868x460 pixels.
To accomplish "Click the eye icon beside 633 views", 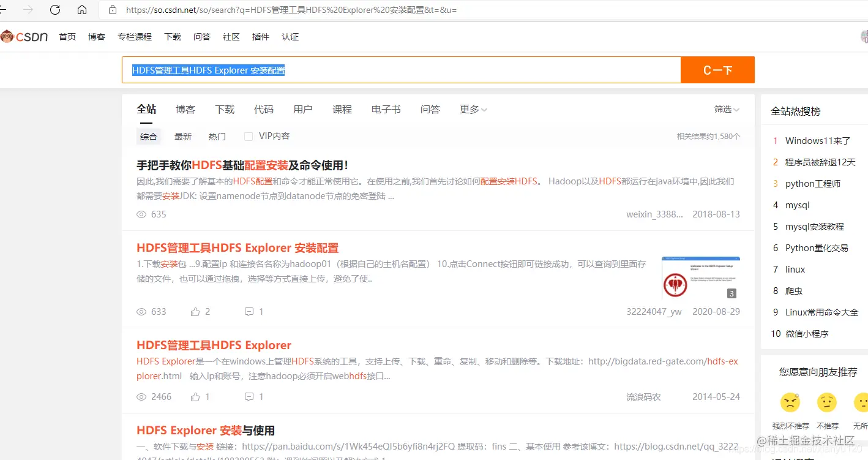I will point(141,312).
